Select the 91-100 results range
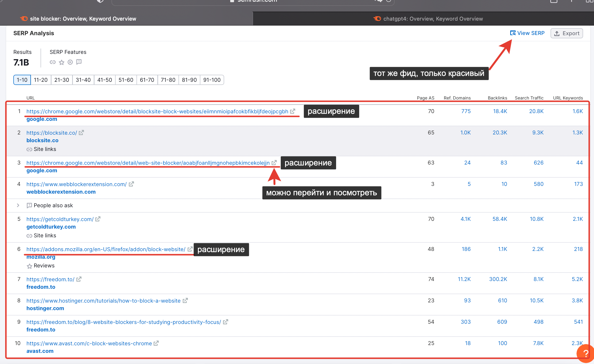 click(x=212, y=80)
